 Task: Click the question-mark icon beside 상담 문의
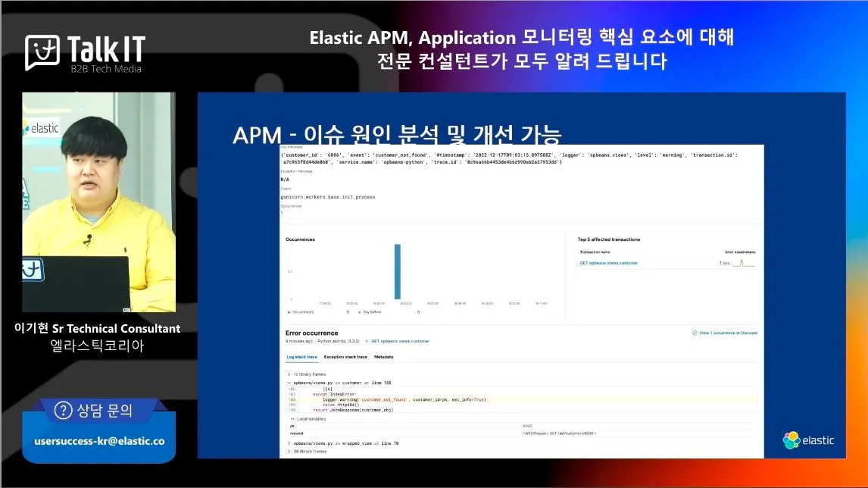pyautogui.click(x=63, y=411)
